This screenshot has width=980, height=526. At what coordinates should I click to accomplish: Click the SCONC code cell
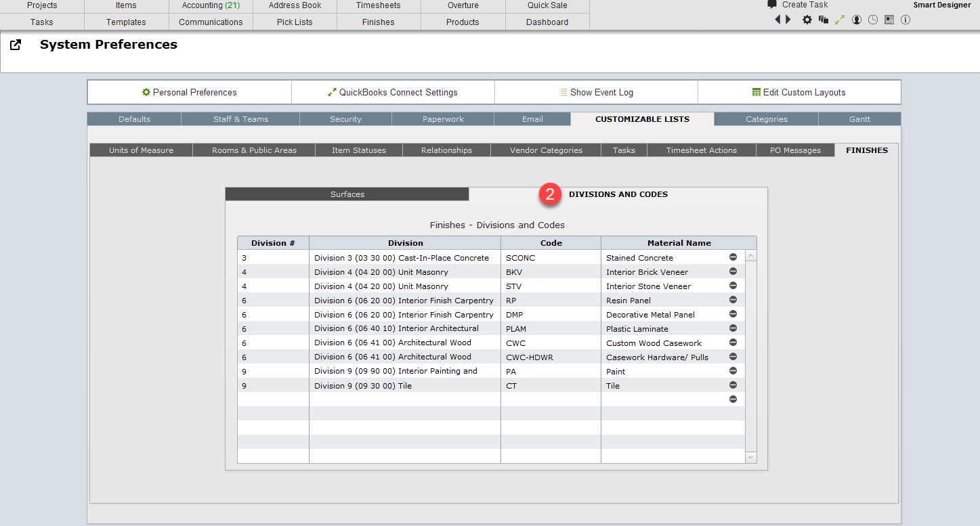(x=551, y=258)
